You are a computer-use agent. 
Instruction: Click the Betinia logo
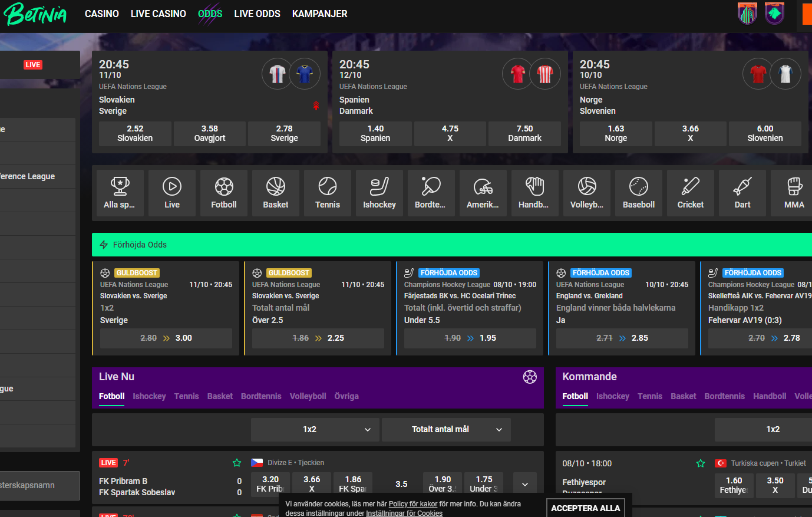pos(36,14)
